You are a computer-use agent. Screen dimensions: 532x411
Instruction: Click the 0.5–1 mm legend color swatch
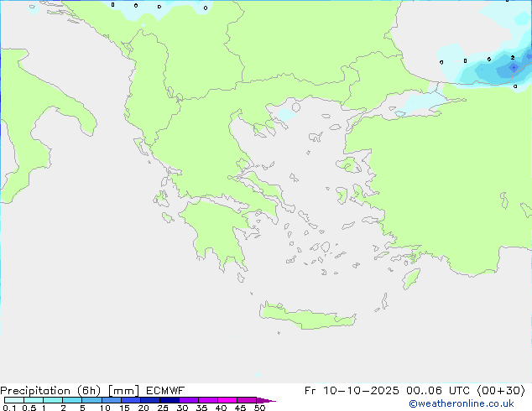tap(34, 400)
